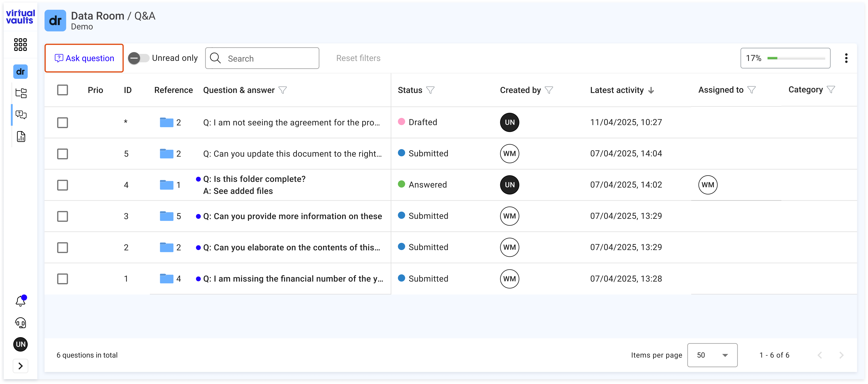Filter by Status column funnel icon
The height and width of the screenshot is (384, 868).
click(x=430, y=90)
